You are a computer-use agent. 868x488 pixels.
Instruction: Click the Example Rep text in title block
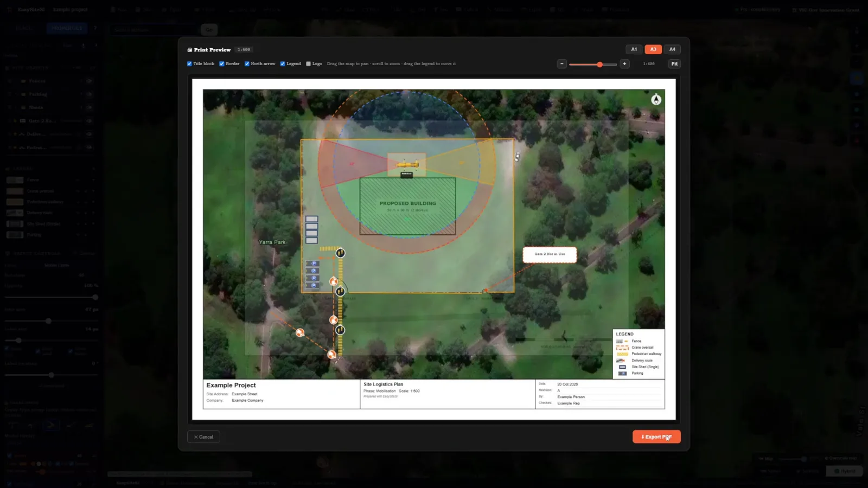pyautogui.click(x=569, y=403)
